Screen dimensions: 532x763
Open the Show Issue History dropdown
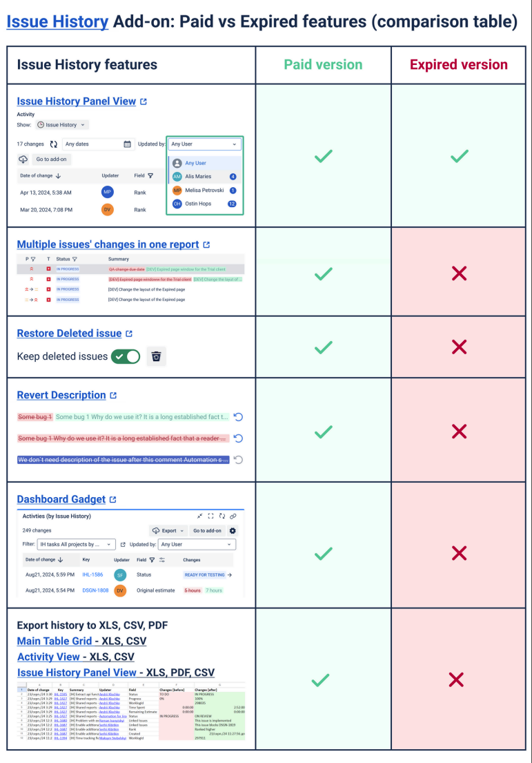coord(63,125)
